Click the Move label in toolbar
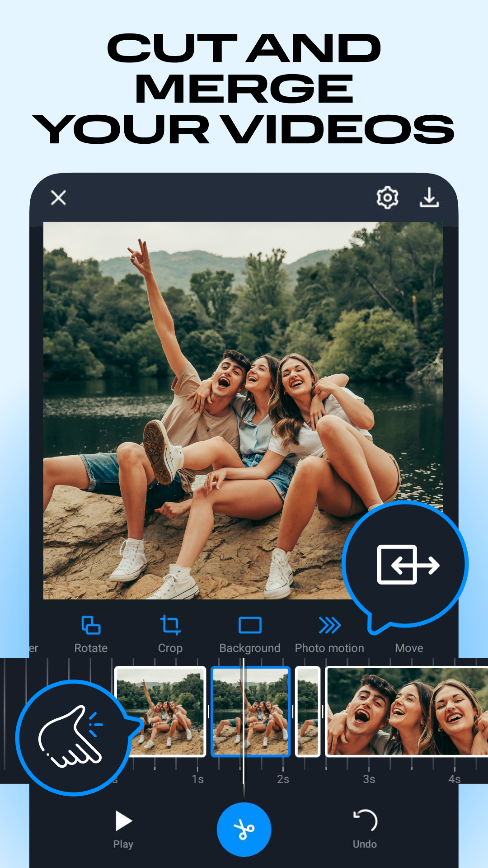 (409, 648)
